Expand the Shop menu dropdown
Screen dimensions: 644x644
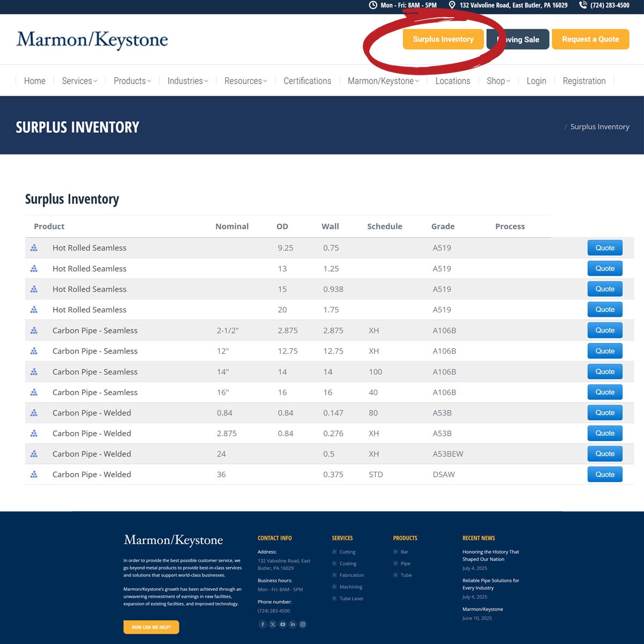[x=498, y=81]
